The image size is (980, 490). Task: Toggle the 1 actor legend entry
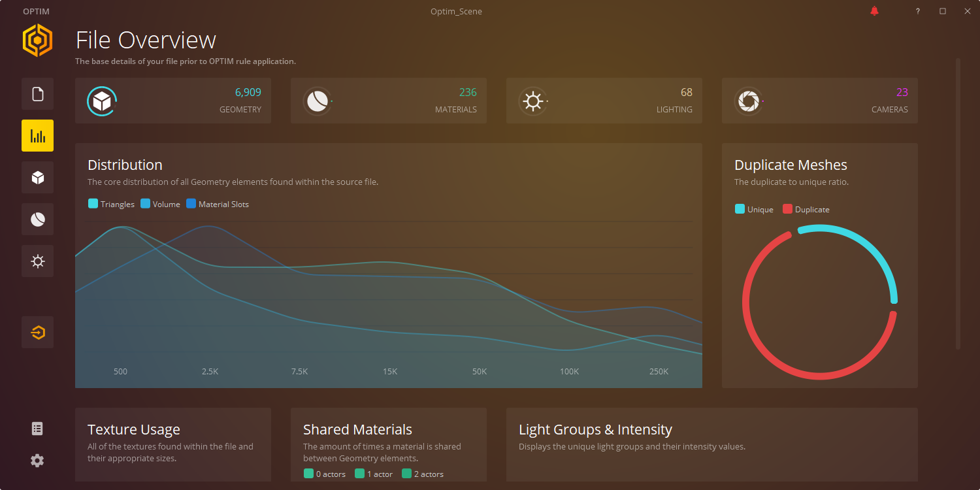[375, 474]
